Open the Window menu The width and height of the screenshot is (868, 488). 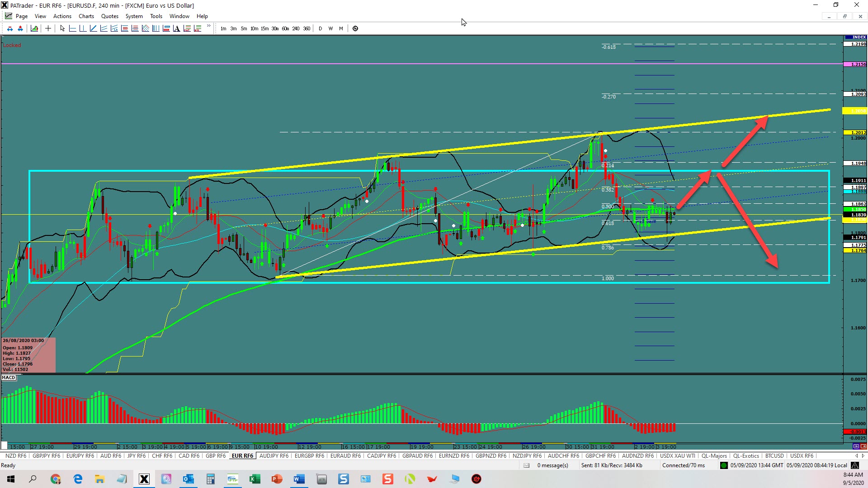[x=179, y=16]
